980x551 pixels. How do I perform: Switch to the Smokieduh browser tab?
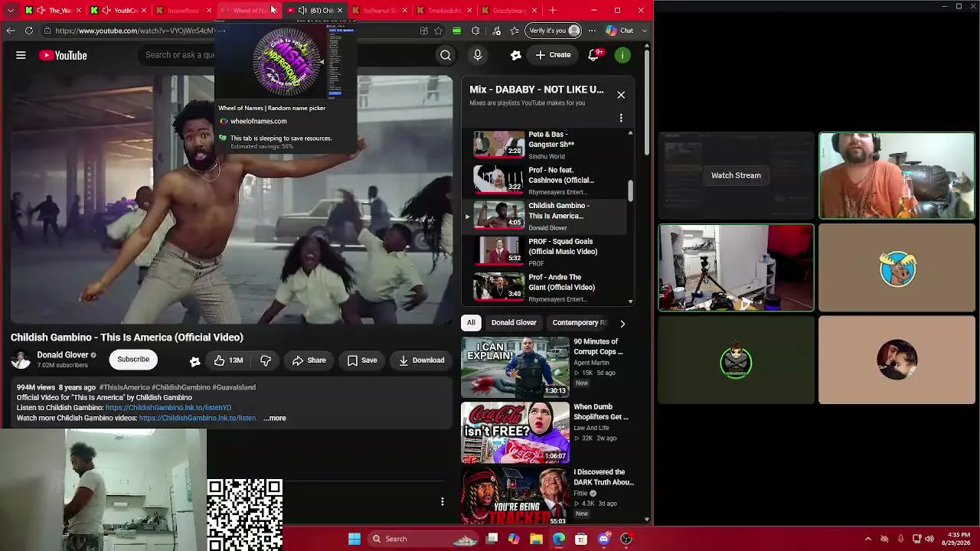445,11
